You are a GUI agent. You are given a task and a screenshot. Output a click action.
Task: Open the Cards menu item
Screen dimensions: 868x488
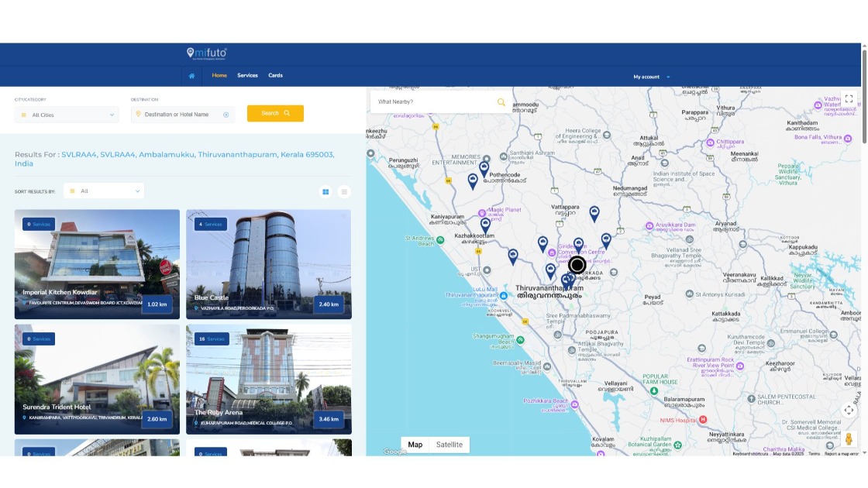point(276,75)
